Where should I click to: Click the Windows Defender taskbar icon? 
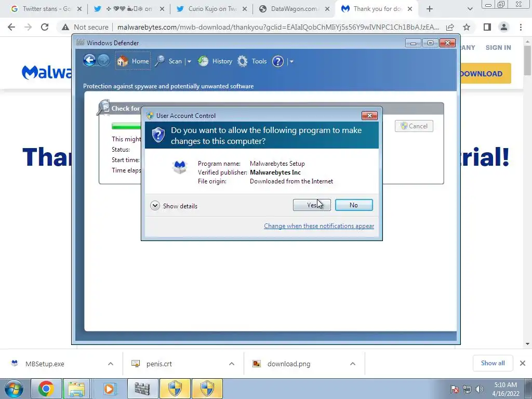pos(142,389)
